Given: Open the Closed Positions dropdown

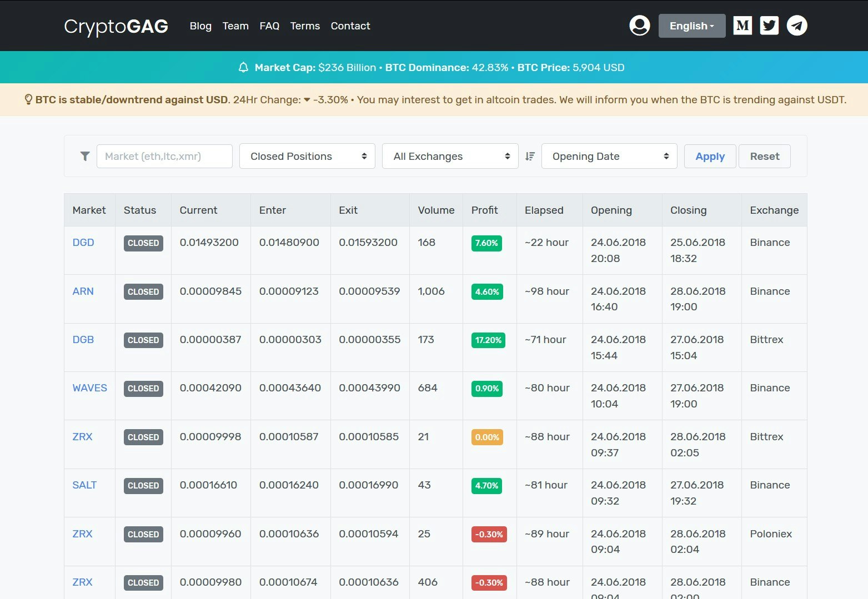Looking at the screenshot, I should pyautogui.click(x=307, y=156).
